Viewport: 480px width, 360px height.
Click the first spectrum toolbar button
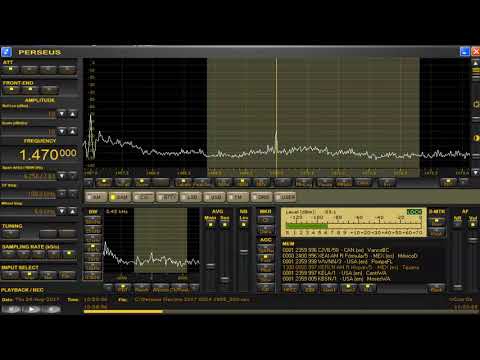(x=89, y=182)
